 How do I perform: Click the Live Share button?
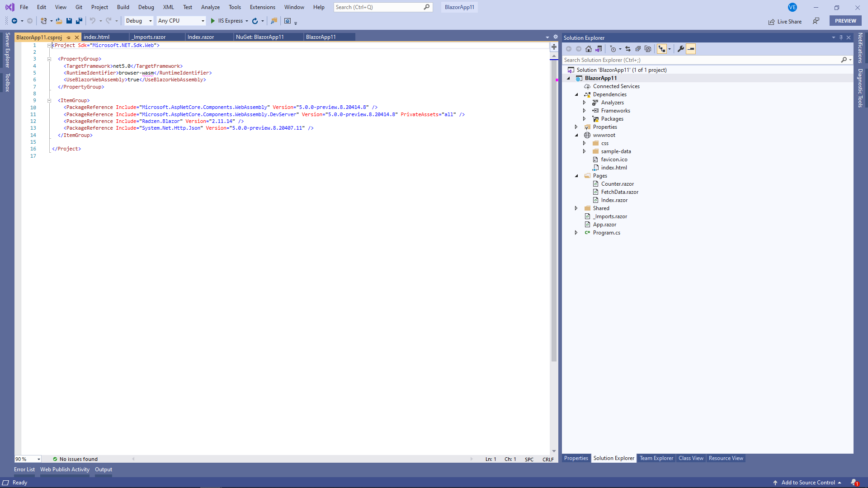point(785,21)
